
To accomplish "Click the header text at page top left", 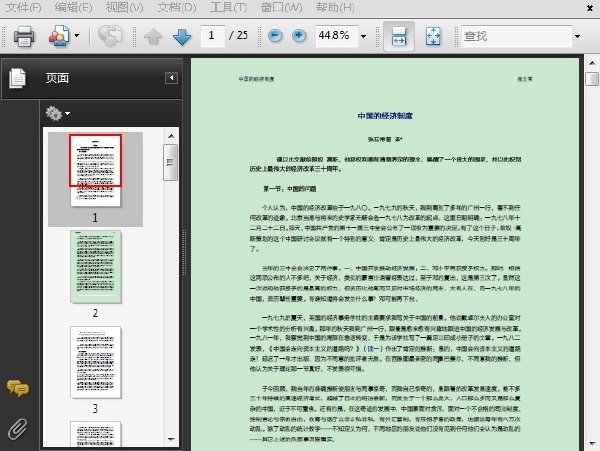I will click(x=256, y=79).
